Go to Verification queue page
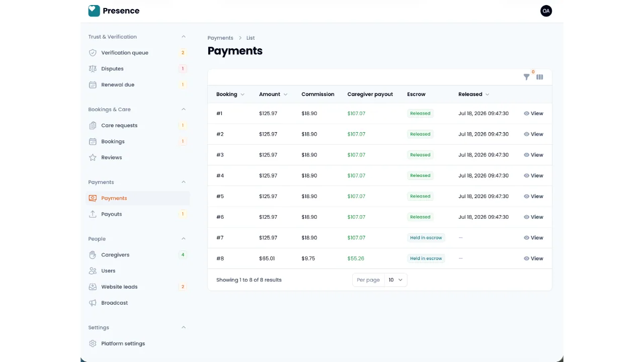644x362 pixels. pyautogui.click(x=138, y=53)
